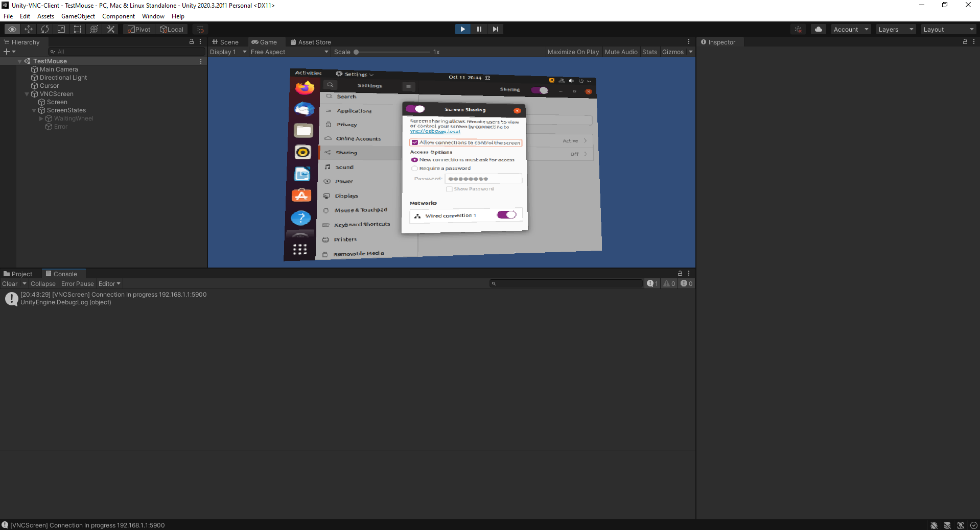Open the Assets menu
Viewport: 980px width, 530px height.
pos(45,16)
